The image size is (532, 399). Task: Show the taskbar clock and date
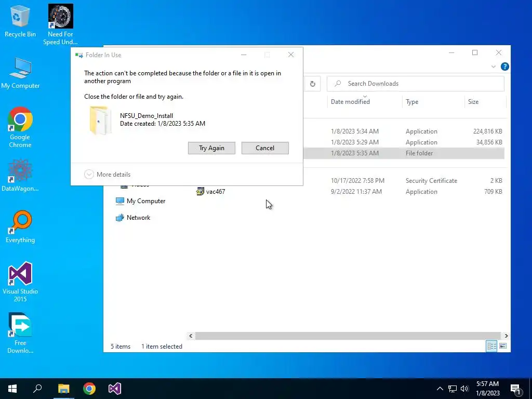487,389
